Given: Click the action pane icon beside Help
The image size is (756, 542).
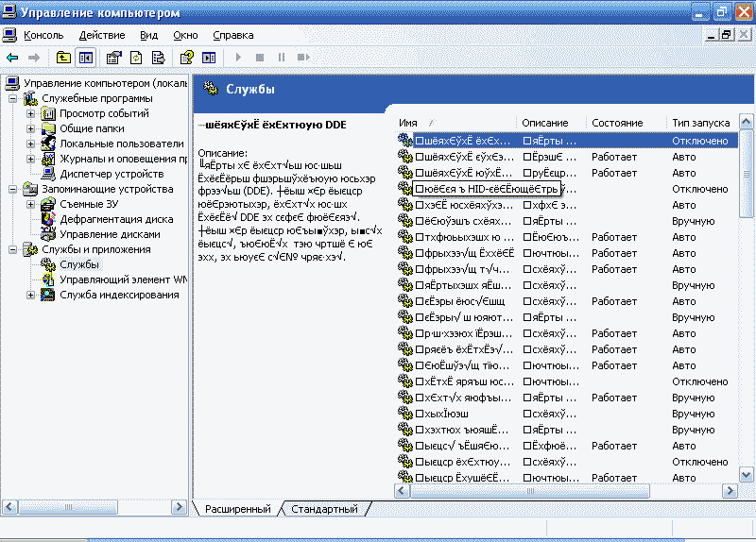Looking at the screenshot, I should (x=209, y=58).
